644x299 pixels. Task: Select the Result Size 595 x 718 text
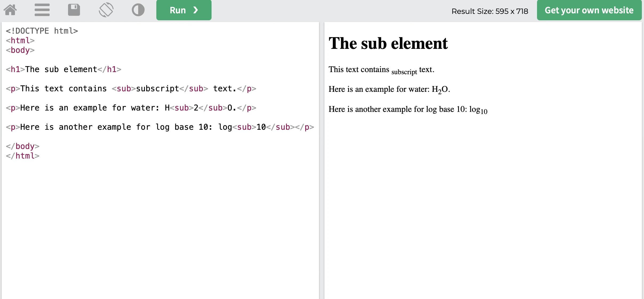click(x=490, y=11)
